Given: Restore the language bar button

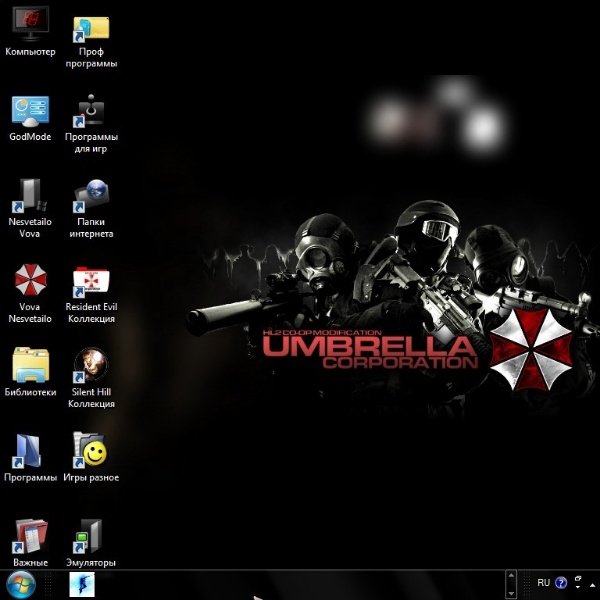Looking at the screenshot, I should [578, 579].
